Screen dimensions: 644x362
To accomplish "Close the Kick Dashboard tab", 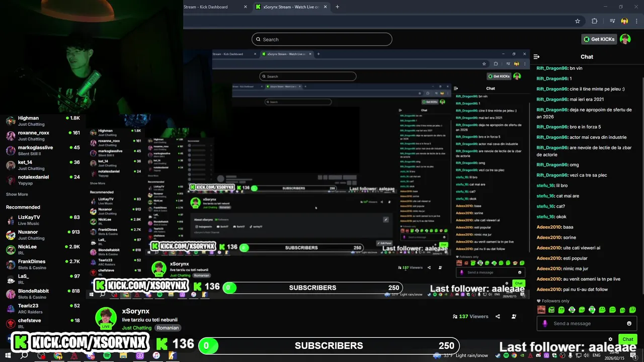I will tap(246, 7).
